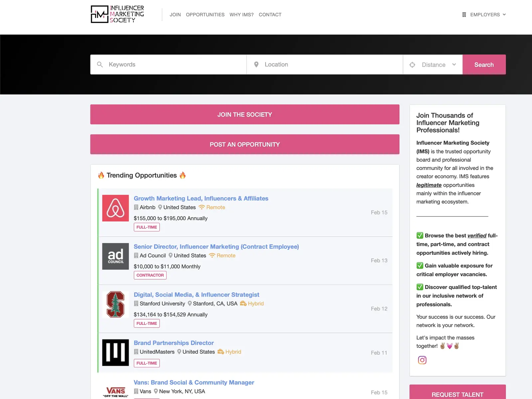Click the Feb 12 date on Stanford listing
Image resolution: width=532 pixels, height=399 pixels.
pyautogui.click(x=379, y=309)
